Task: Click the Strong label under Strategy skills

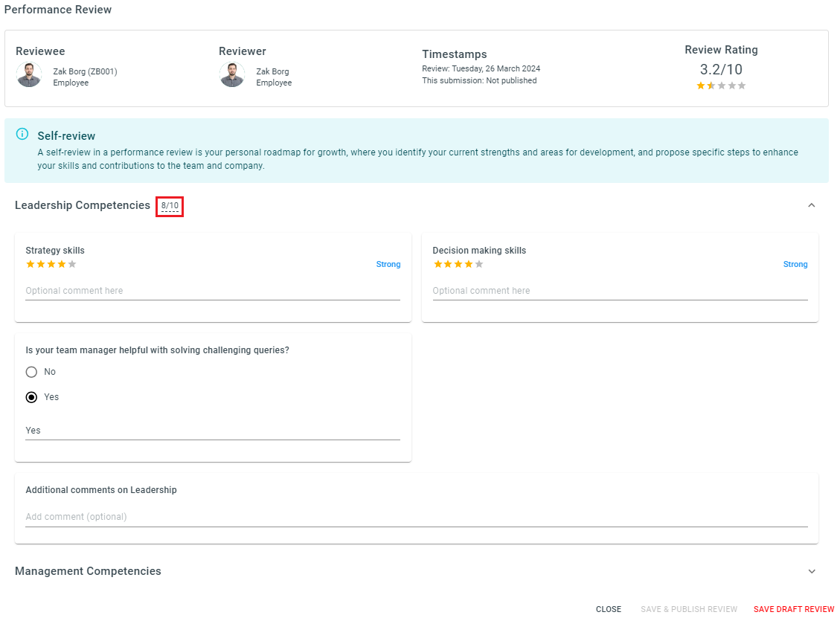Action: pos(388,265)
